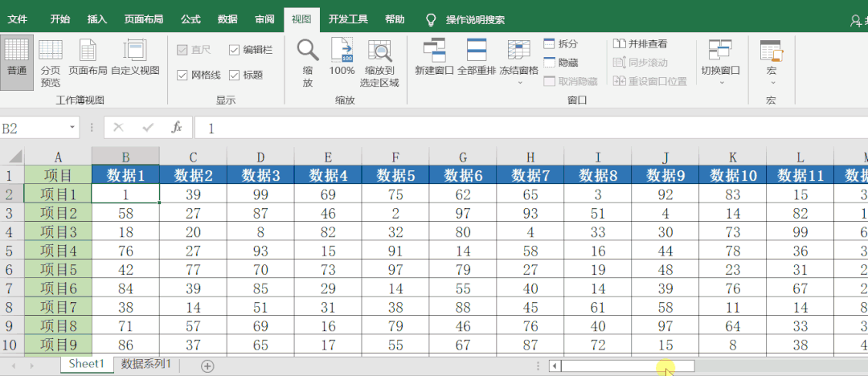Select cell F3 with value 2
The height and width of the screenshot is (376, 868).
[x=395, y=213]
